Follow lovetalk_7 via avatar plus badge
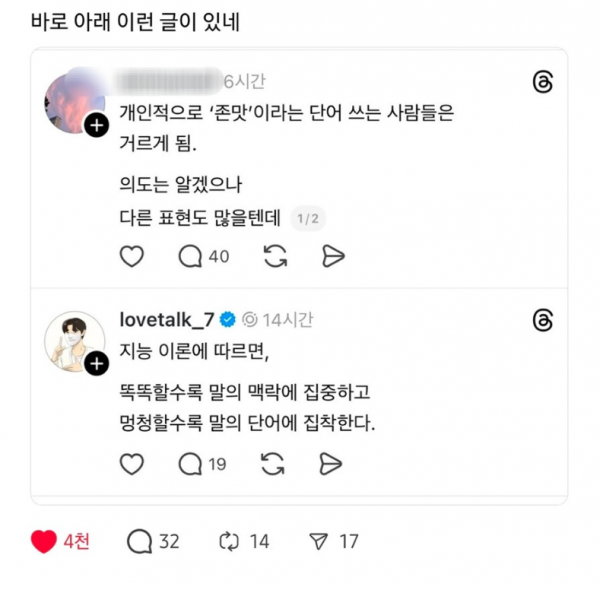This screenshot has width=600, height=590. click(x=96, y=365)
